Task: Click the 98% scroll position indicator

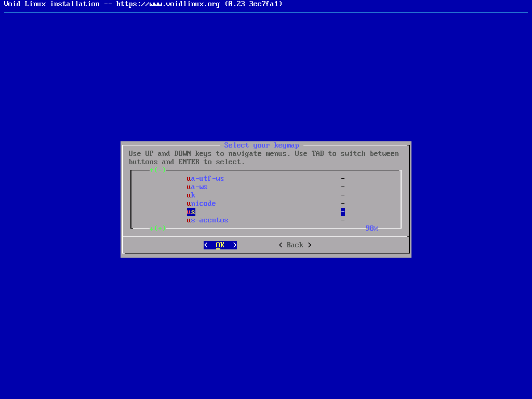Action: [371, 229]
